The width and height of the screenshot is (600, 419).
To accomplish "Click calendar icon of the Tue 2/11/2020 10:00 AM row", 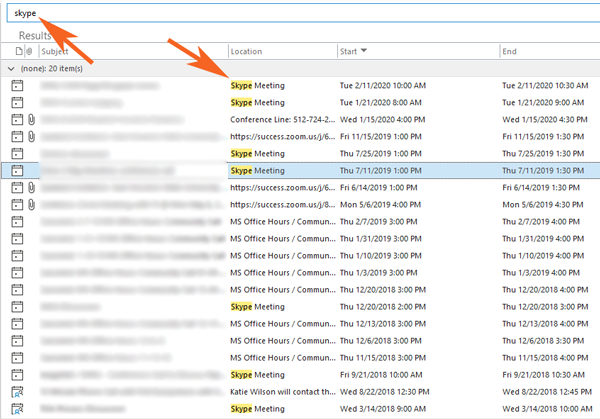I will point(17,86).
